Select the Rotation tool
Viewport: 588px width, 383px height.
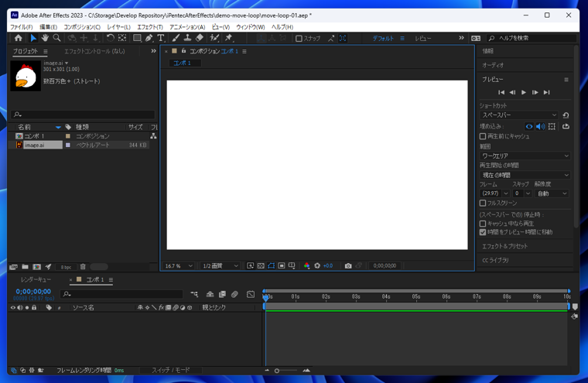point(110,38)
